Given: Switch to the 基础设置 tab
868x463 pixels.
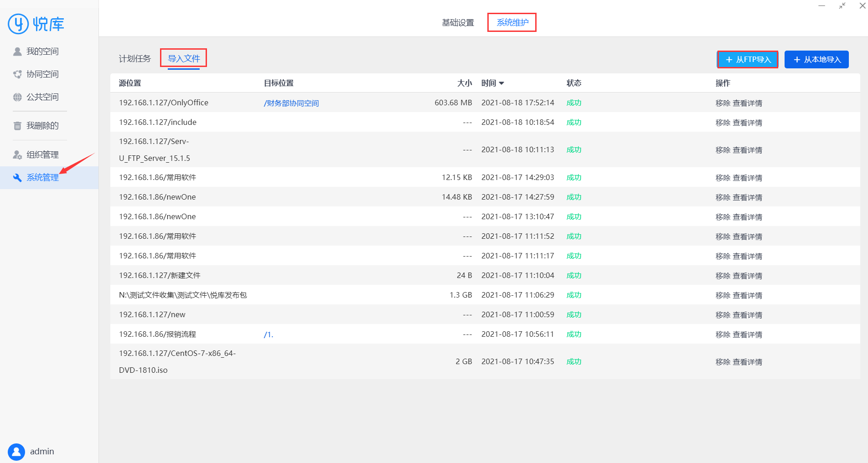Looking at the screenshot, I should [x=458, y=23].
